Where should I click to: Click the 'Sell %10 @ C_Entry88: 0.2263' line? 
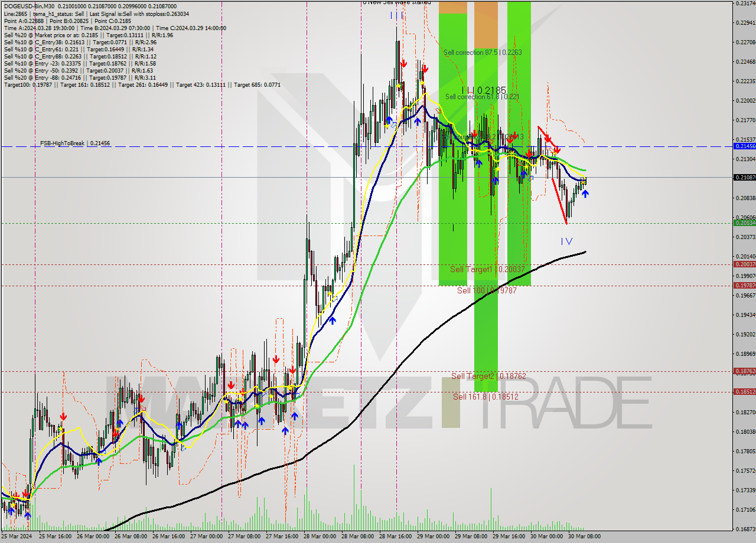(x=80, y=56)
